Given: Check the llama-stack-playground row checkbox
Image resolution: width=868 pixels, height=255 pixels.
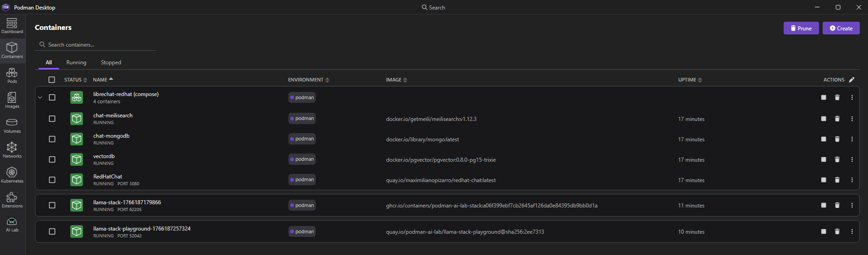Looking at the screenshot, I should click(52, 231).
